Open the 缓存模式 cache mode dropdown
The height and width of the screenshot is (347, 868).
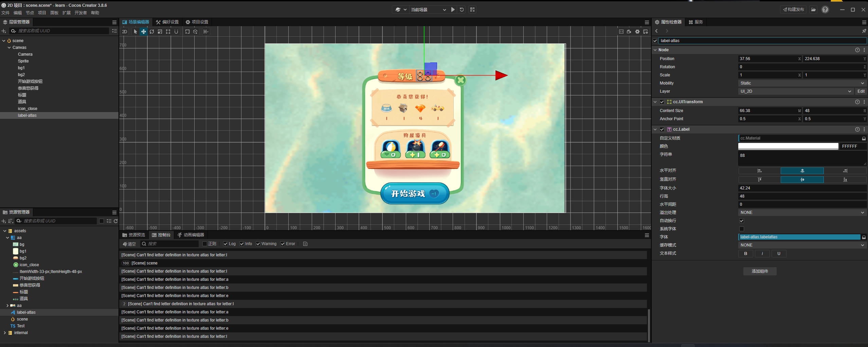[802, 245]
